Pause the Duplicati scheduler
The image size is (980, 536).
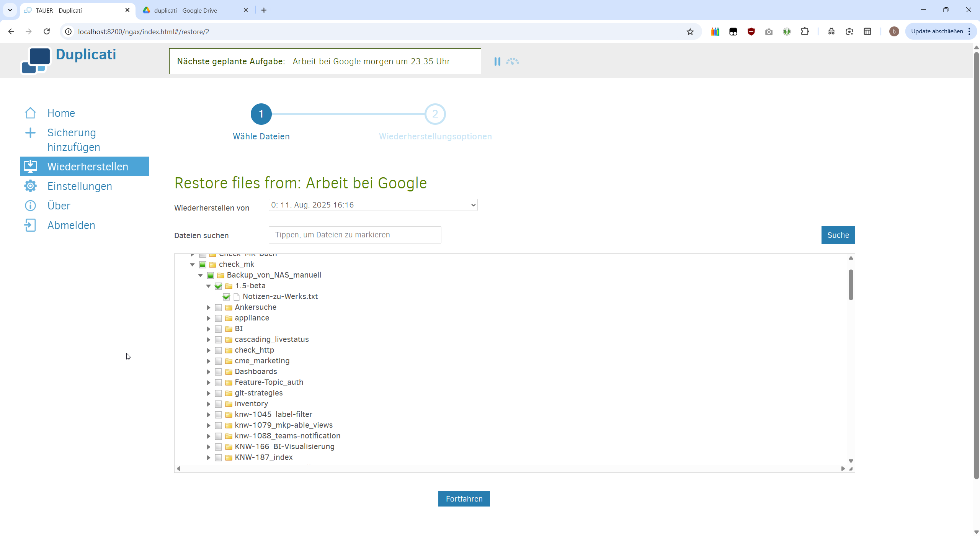497,62
